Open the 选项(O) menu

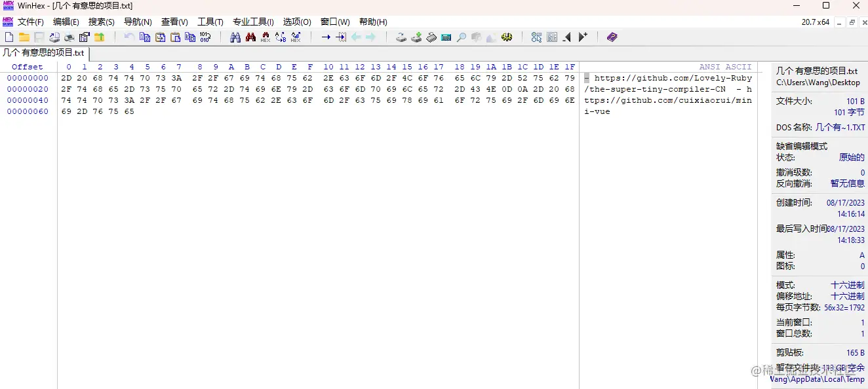[297, 22]
